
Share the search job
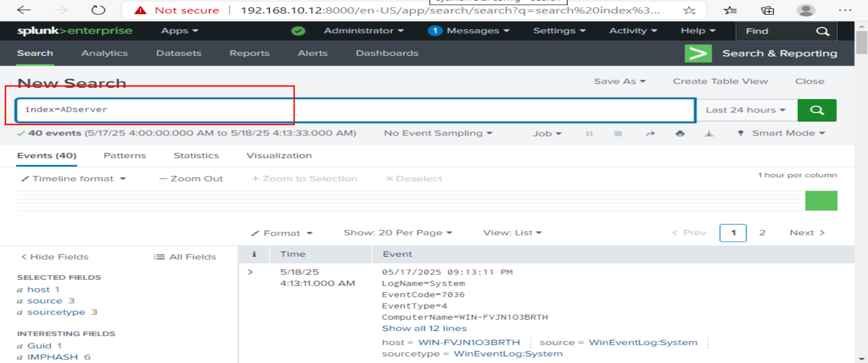point(650,134)
